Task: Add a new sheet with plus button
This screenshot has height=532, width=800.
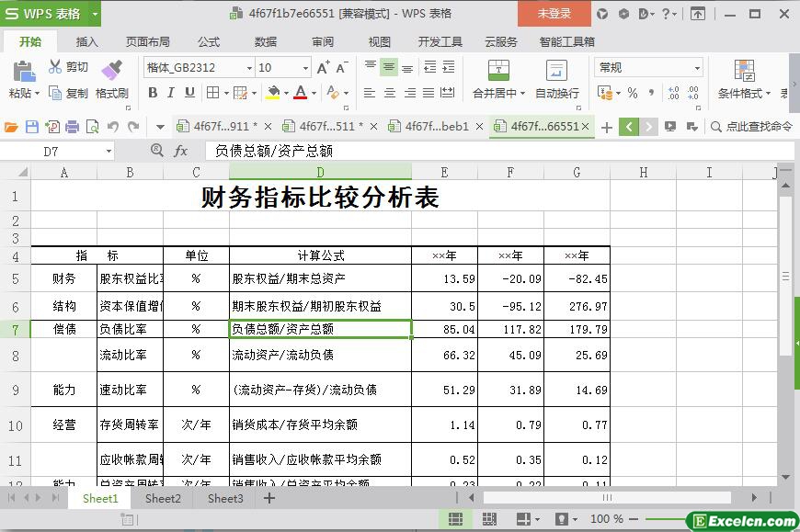Action: pyautogui.click(x=269, y=498)
